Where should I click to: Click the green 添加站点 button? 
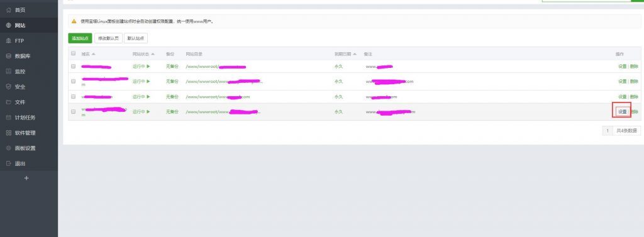[80, 38]
